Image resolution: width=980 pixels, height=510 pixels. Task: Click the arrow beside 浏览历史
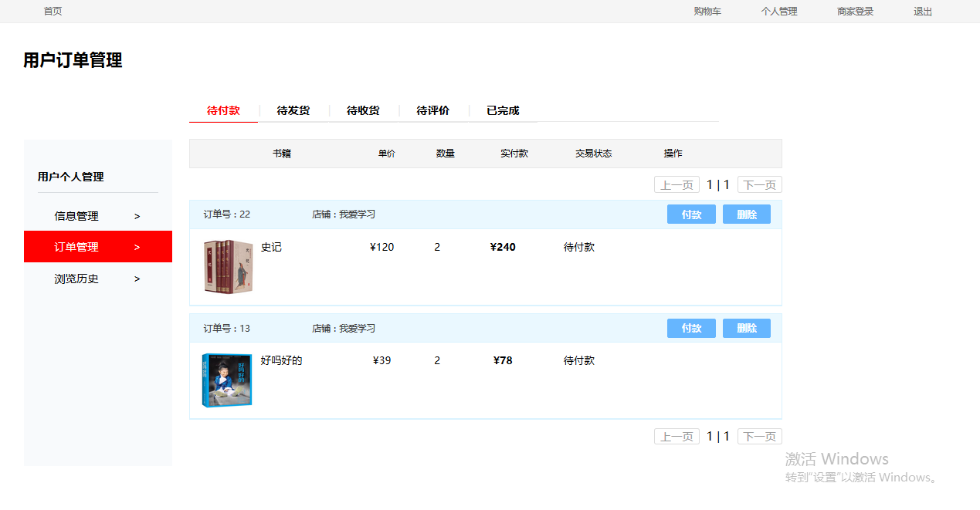[137, 279]
